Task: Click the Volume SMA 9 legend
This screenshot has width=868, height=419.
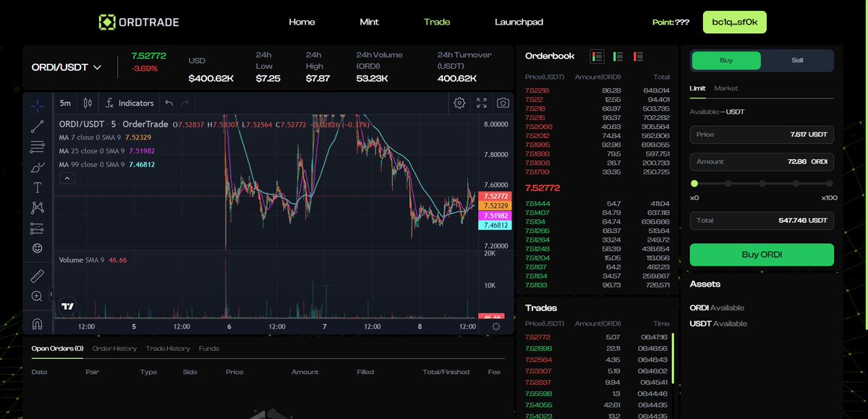Action: pyautogui.click(x=93, y=260)
